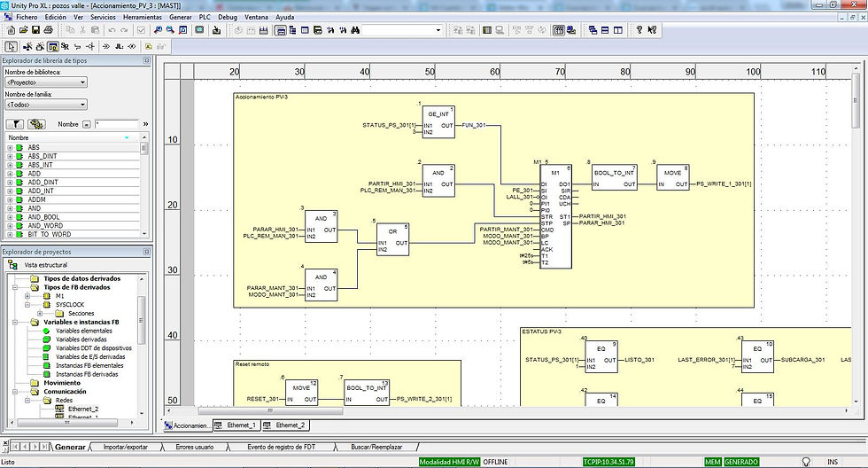Open the Debug menu
Screen dimensions: 868x468
point(228,17)
